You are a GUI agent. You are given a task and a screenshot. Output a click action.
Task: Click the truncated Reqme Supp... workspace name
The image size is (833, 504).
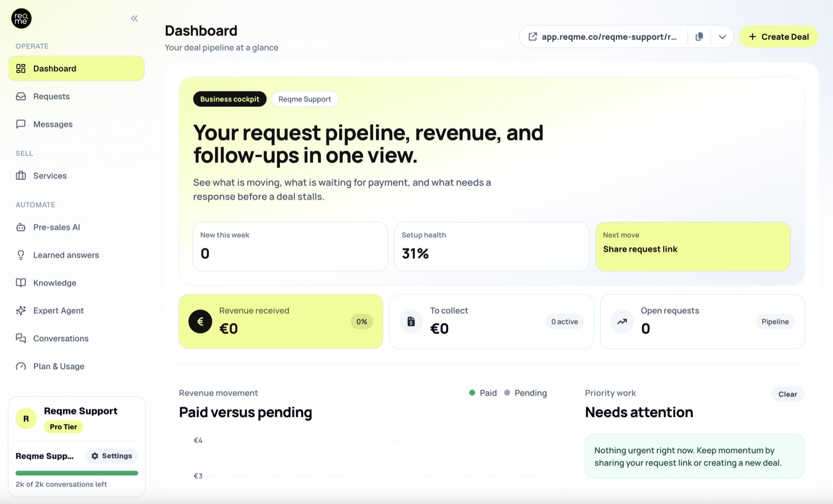45,456
